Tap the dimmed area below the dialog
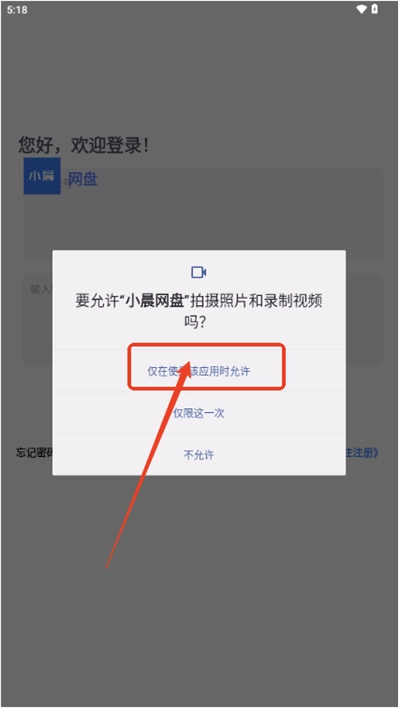This screenshot has height=708, width=400. click(199, 587)
